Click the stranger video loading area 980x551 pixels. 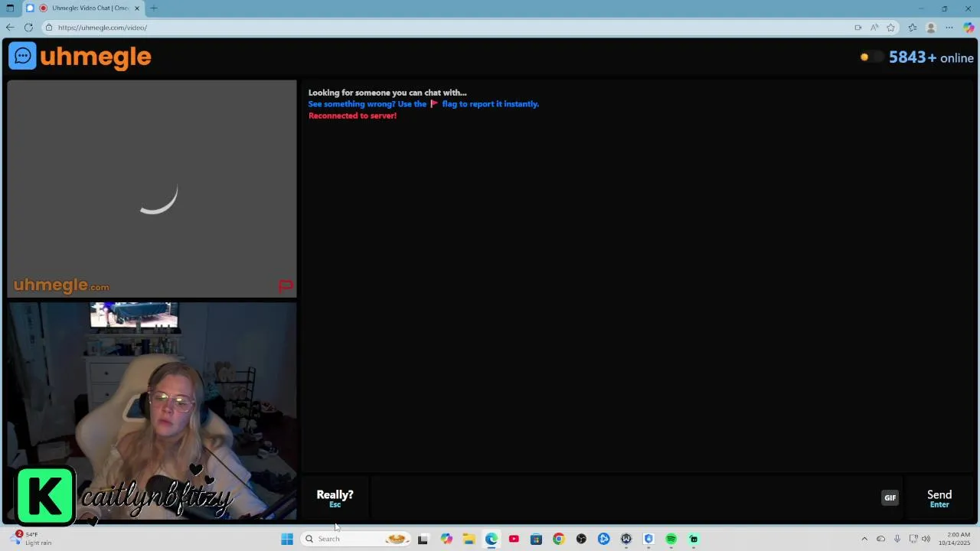[x=152, y=189]
